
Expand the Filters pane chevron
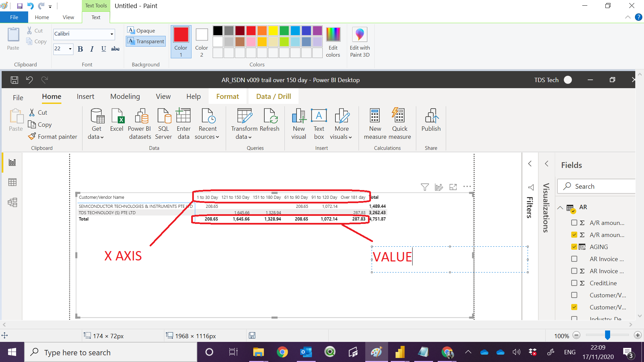[x=530, y=164]
